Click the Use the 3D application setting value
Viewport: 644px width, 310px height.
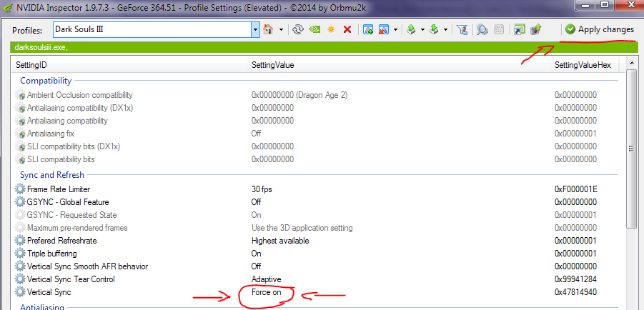(x=302, y=228)
